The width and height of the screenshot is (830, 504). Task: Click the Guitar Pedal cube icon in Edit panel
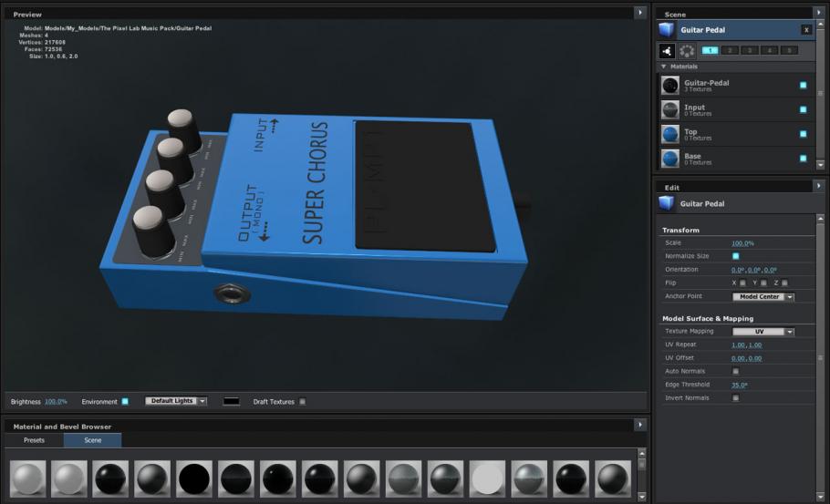(x=667, y=203)
